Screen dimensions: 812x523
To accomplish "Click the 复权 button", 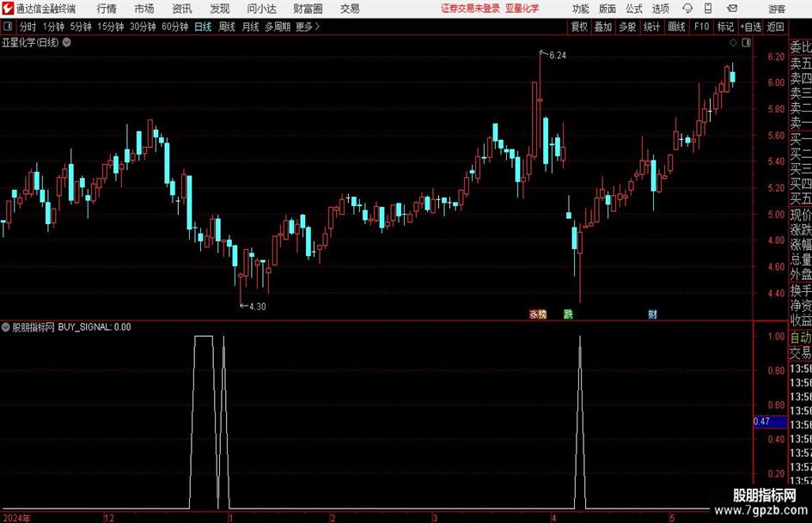I will (x=579, y=27).
